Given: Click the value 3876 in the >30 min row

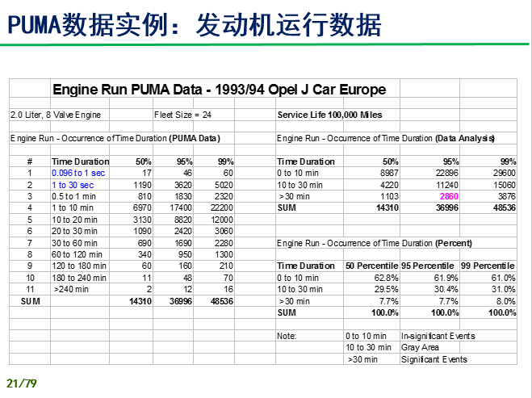Looking at the screenshot, I should pos(506,196).
